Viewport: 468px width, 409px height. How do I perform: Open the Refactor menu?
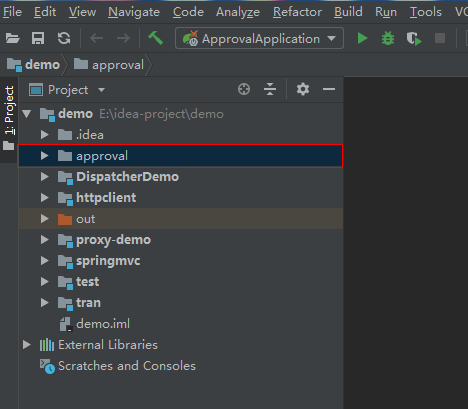297,12
